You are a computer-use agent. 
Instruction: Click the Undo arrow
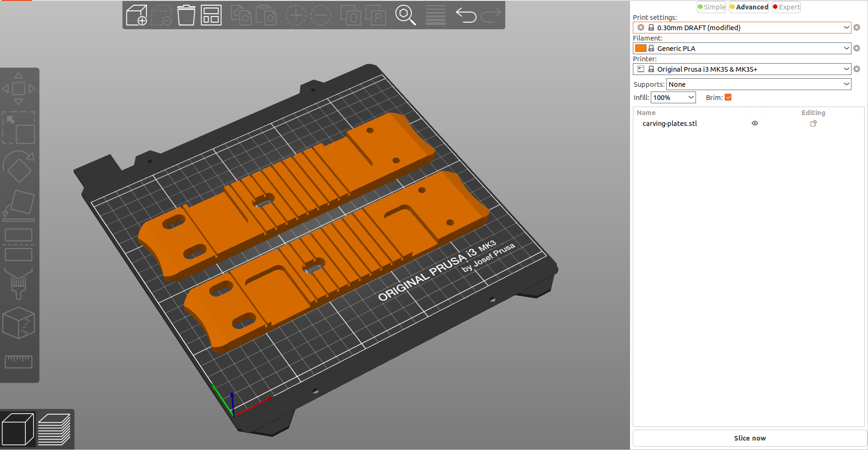pos(466,15)
